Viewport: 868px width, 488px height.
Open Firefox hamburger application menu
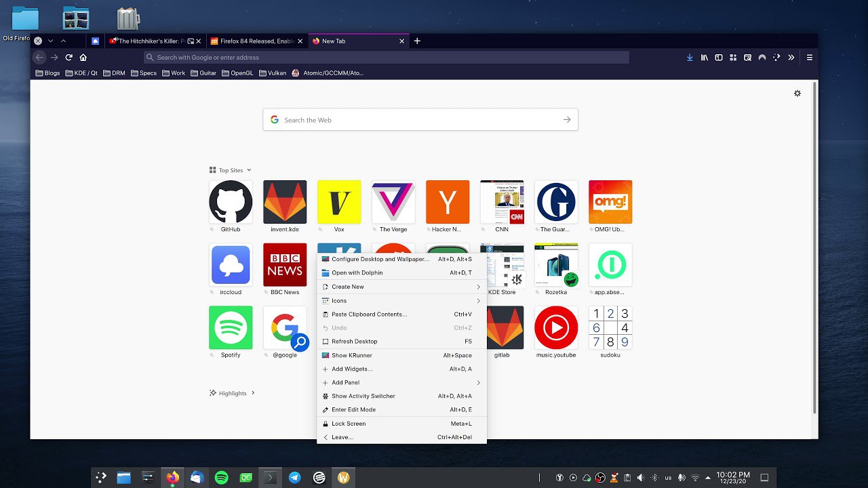click(x=810, y=58)
